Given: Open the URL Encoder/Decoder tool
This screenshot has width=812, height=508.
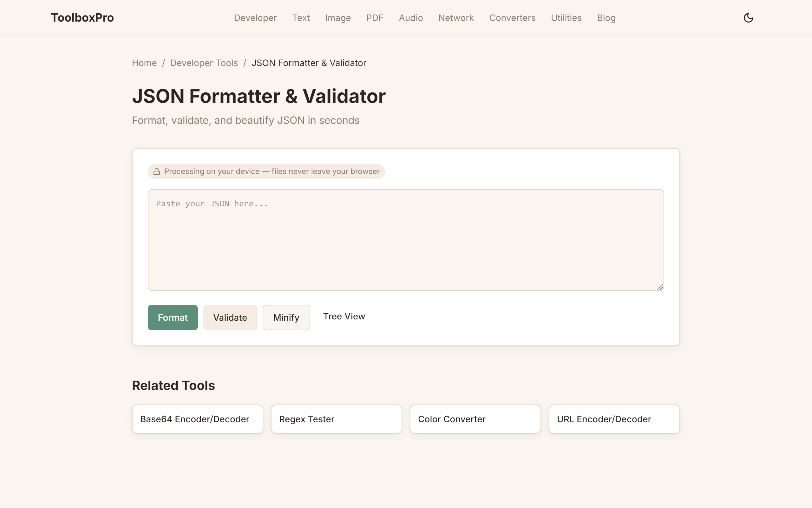Looking at the screenshot, I should click(x=614, y=419).
